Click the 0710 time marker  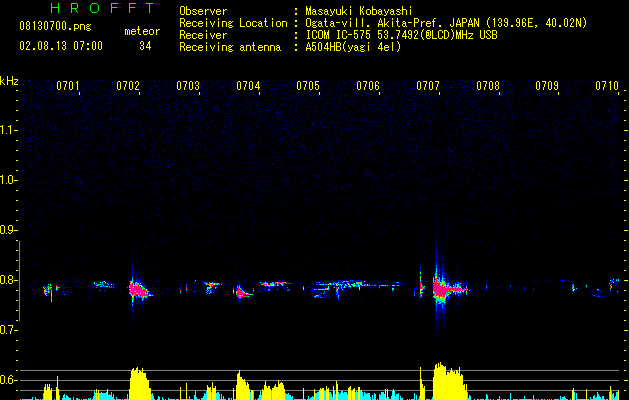tap(607, 86)
